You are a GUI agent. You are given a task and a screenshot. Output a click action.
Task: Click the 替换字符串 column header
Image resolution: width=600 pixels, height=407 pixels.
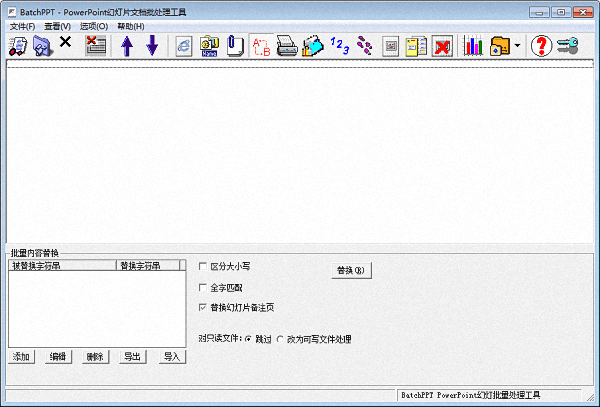point(148,265)
